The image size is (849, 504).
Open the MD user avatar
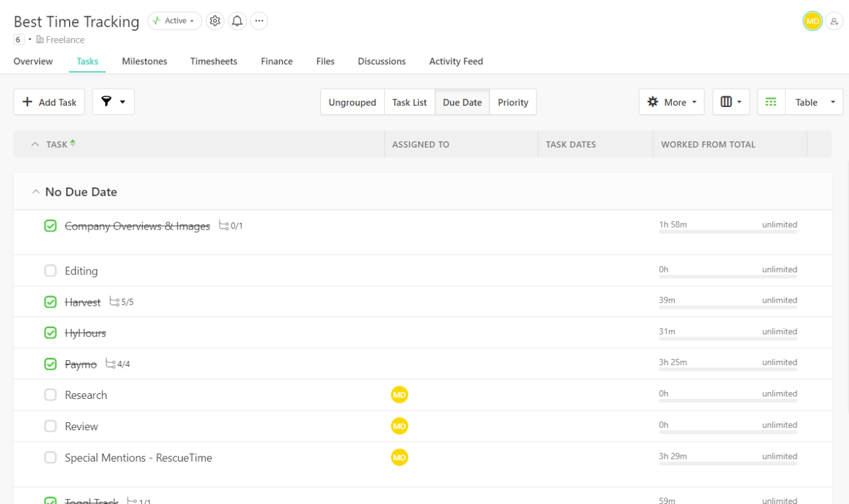[812, 21]
